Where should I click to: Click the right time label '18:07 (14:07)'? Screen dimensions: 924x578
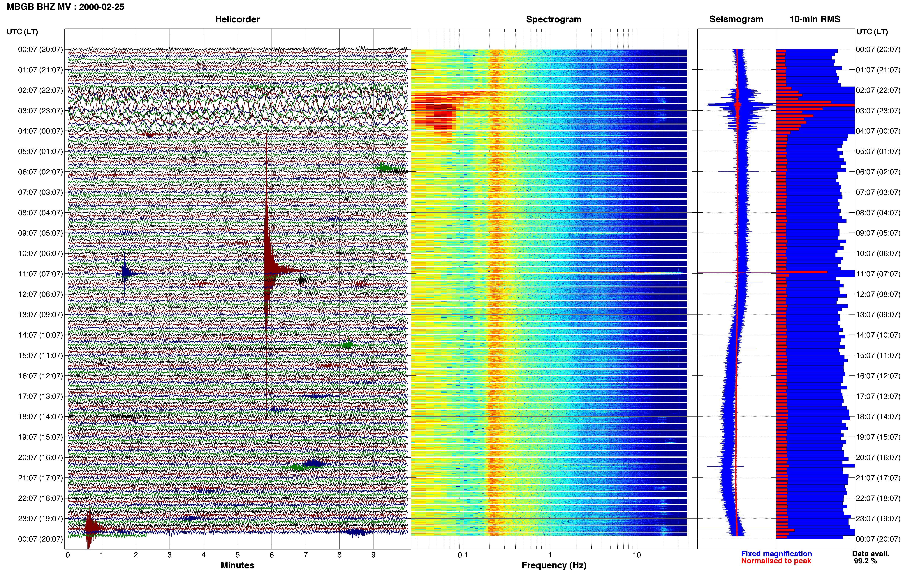coord(878,416)
